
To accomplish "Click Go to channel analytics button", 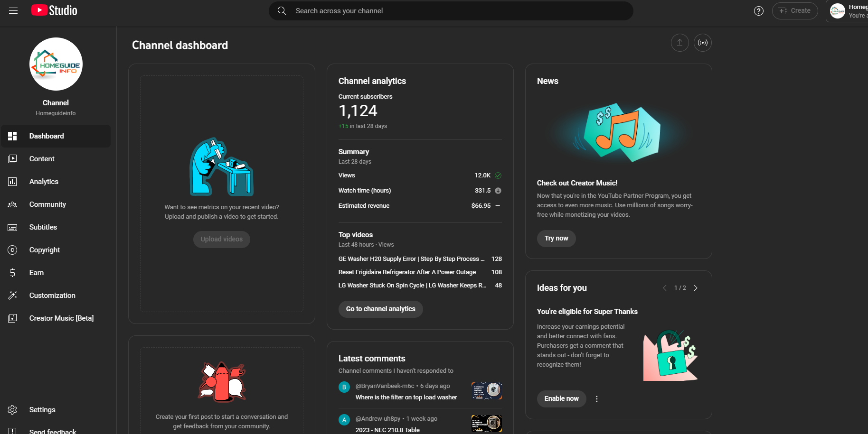I will (x=381, y=309).
